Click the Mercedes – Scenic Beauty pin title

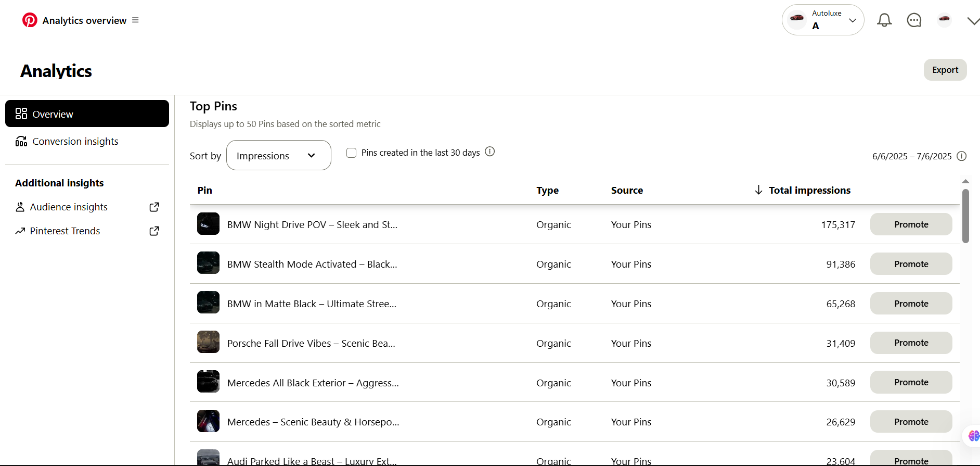tap(313, 422)
